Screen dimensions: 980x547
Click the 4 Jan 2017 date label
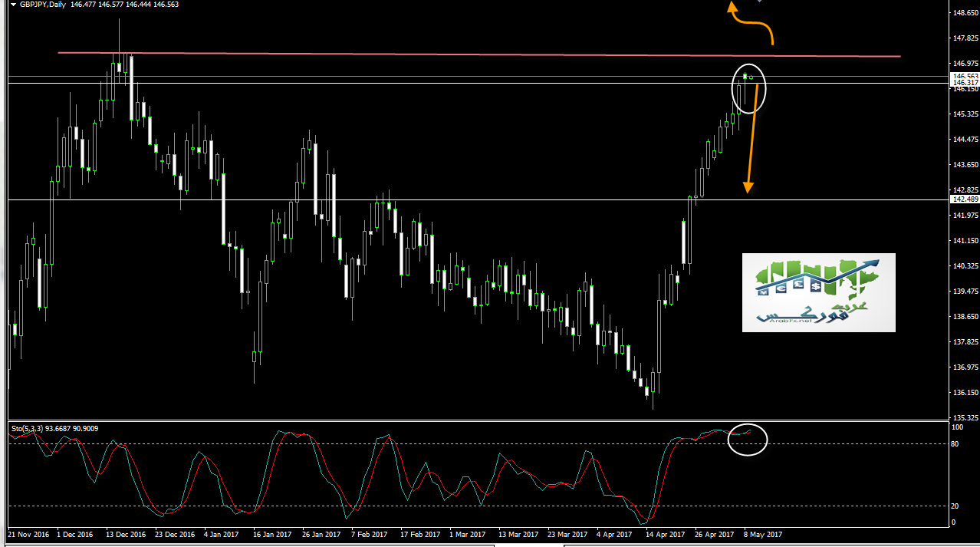point(222,534)
